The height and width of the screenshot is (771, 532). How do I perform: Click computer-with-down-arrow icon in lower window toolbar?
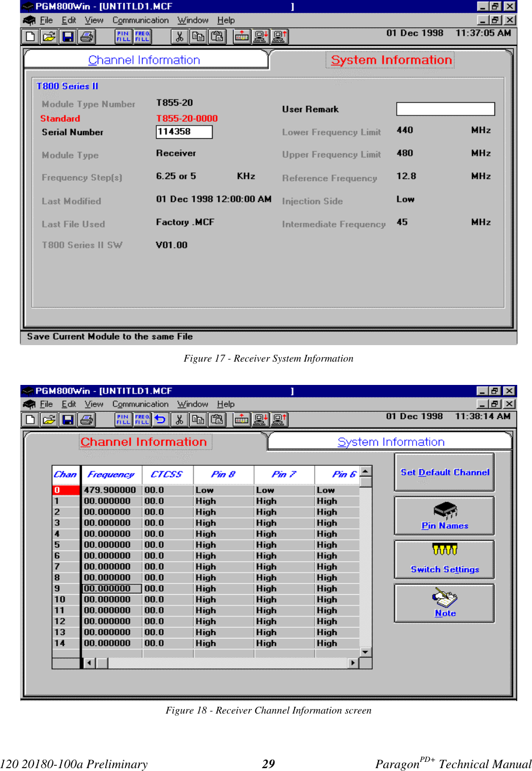pyautogui.click(x=261, y=420)
